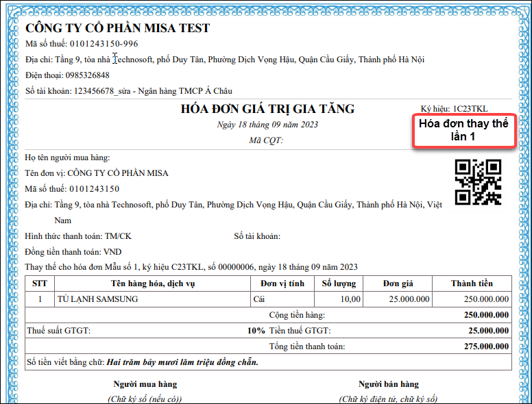Click the QR code on the invoice

(479, 182)
